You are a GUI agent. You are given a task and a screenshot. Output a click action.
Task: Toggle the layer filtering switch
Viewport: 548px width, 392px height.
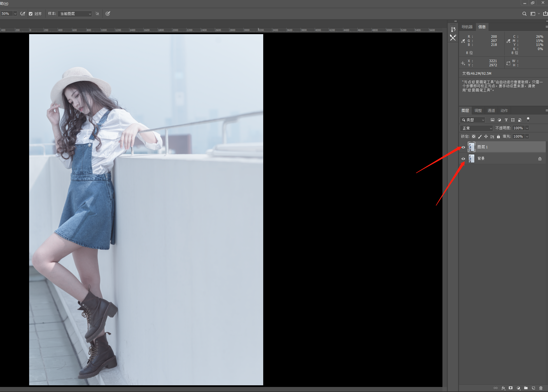[528, 119]
